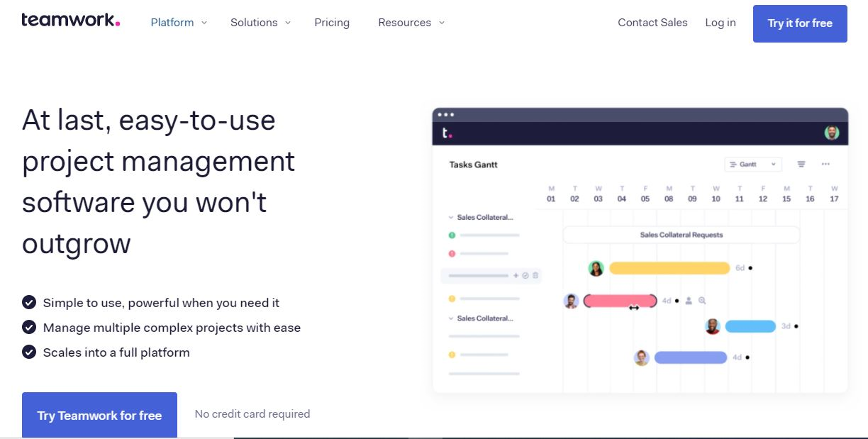Select the 'F 05' date column header

pyautogui.click(x=645, y=194)
